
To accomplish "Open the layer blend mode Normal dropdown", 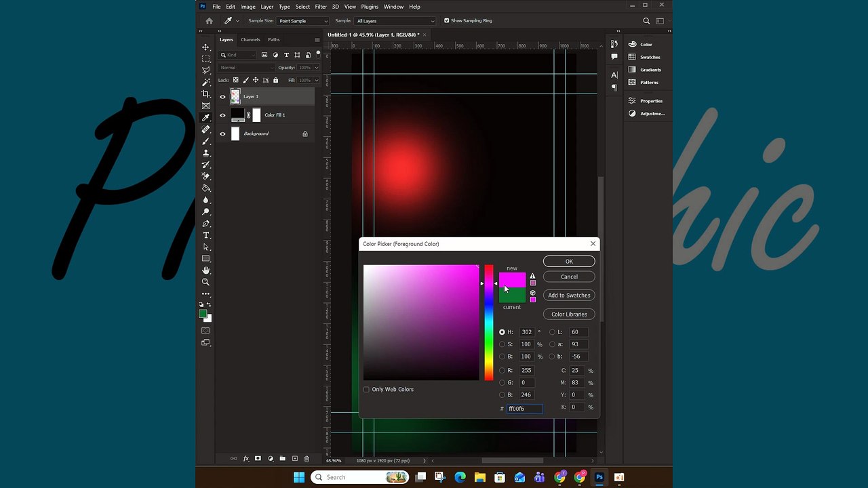I will 247,68.
